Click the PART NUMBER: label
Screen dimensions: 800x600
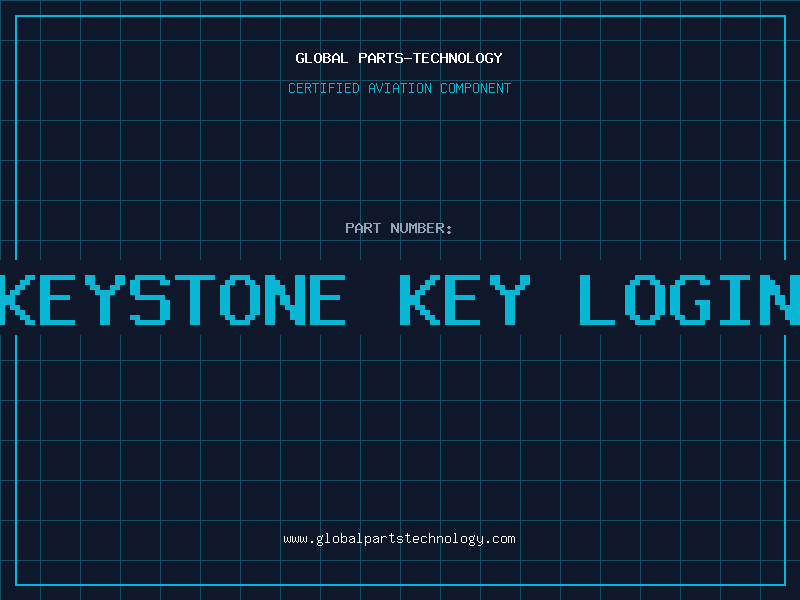(x=399, y=228)
